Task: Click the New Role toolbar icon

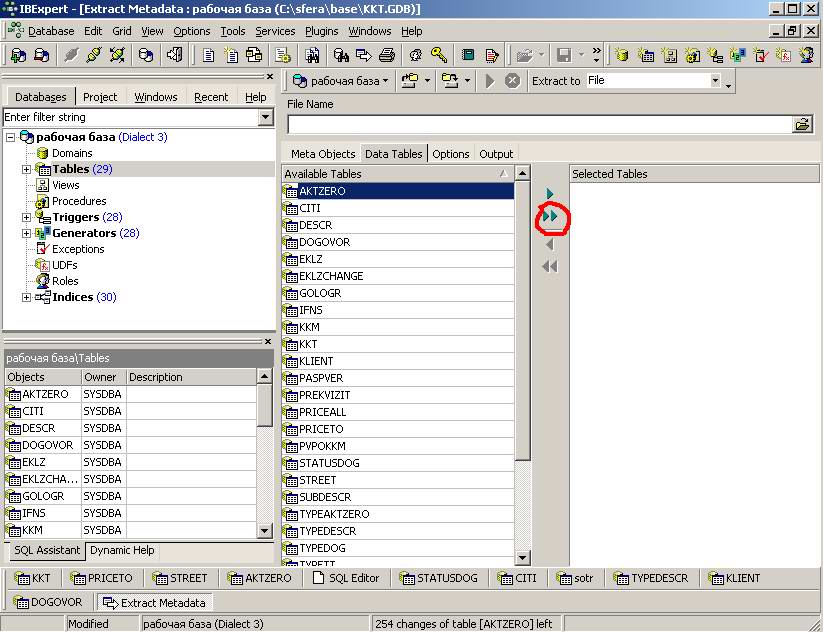Action: (807, 55)
